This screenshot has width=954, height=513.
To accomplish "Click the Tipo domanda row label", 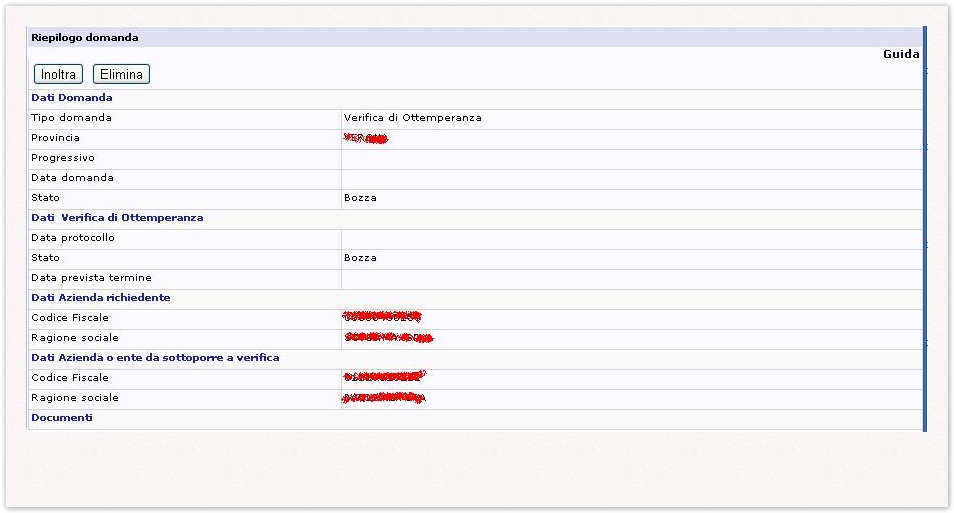I will 71,118.
